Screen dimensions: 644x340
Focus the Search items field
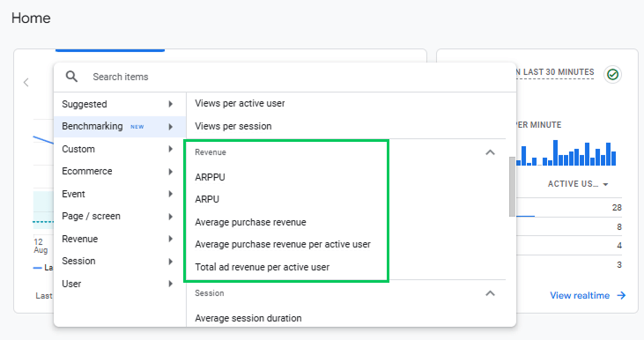285,77
